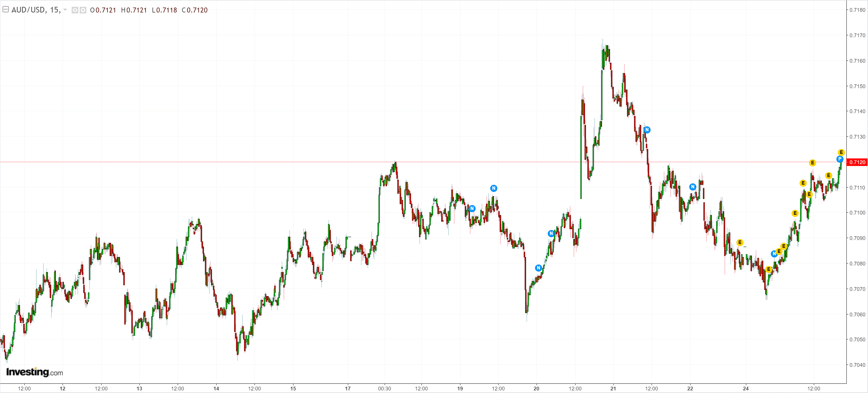This screenshot has height=393, width=868.
Task: Open chart settings via the gear icon
Action: (83, 10)
